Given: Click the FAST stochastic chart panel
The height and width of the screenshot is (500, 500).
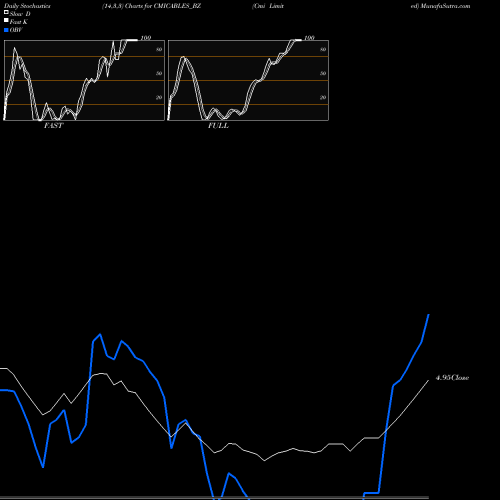Looking at the screenshot, I should pos(84,80).
